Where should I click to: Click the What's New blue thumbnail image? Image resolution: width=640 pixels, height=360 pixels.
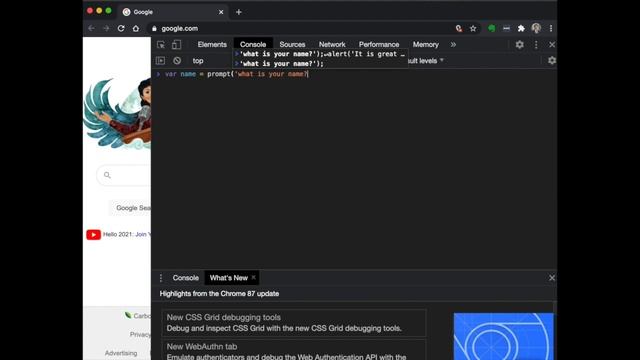504,336
